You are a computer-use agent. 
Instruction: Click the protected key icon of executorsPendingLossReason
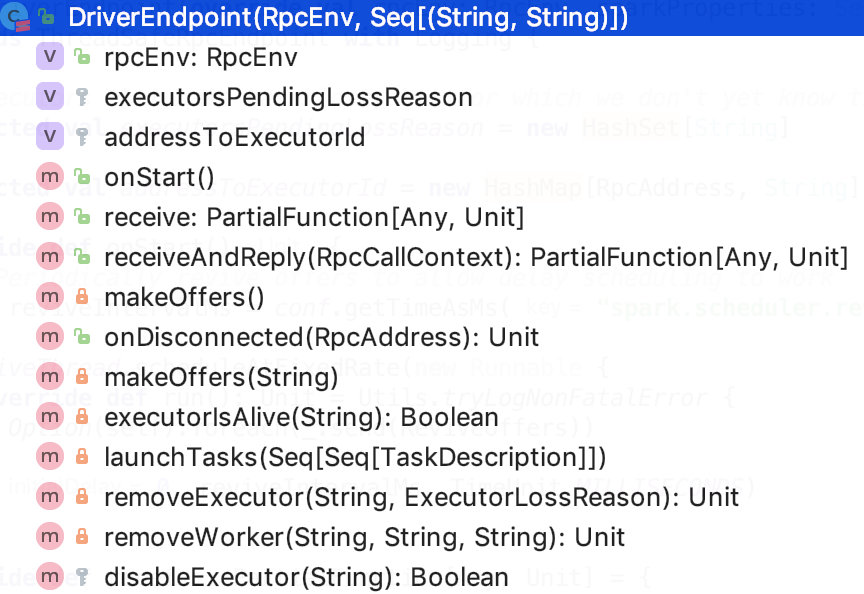(82, 97)
